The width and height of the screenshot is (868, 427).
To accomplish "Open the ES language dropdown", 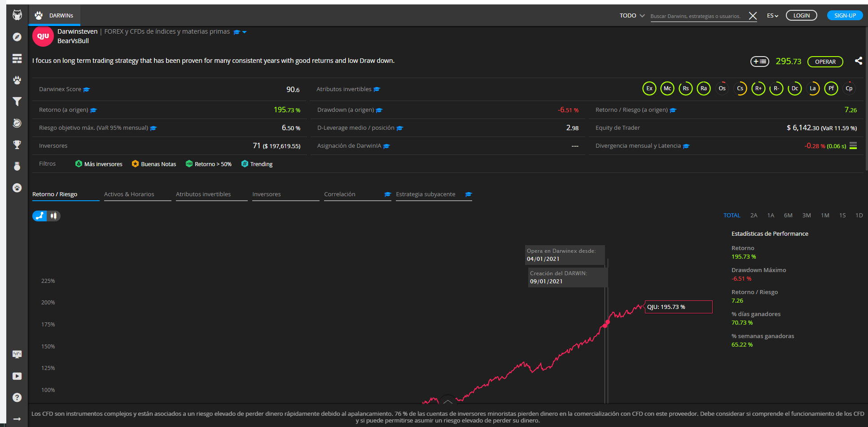I will click(772, 16).
